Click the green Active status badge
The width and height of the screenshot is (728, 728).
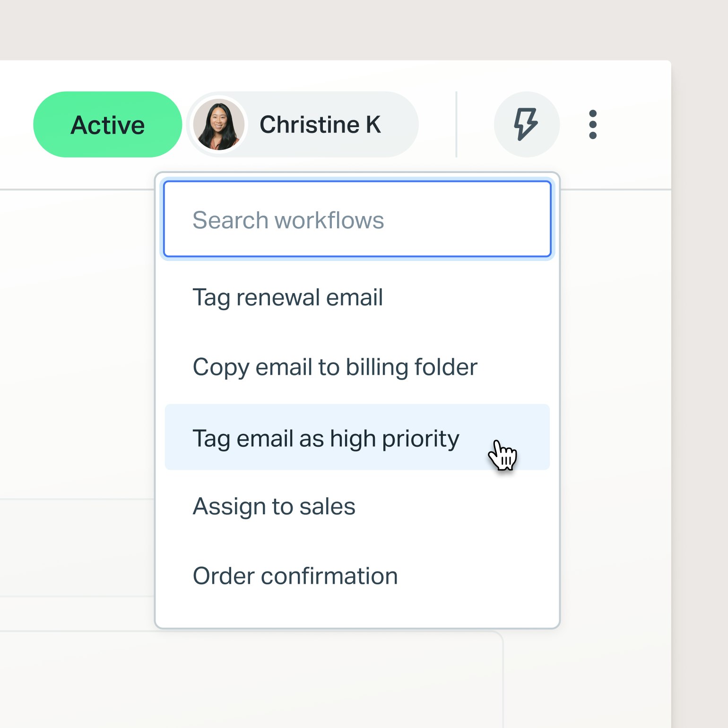pos(107,124)
